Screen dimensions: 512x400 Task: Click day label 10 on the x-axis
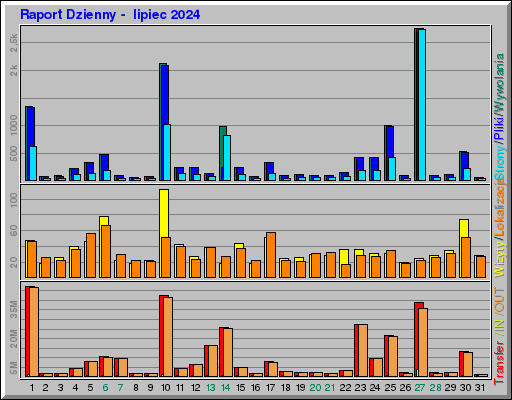coord(165,388)
